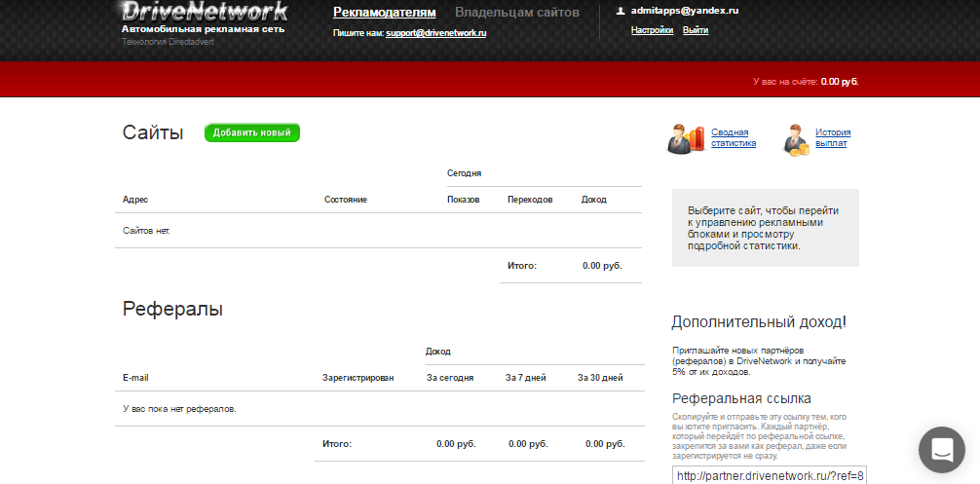980x484 pixels.
Task: Click the За 7 дней column header
Action: click(526, 378)
